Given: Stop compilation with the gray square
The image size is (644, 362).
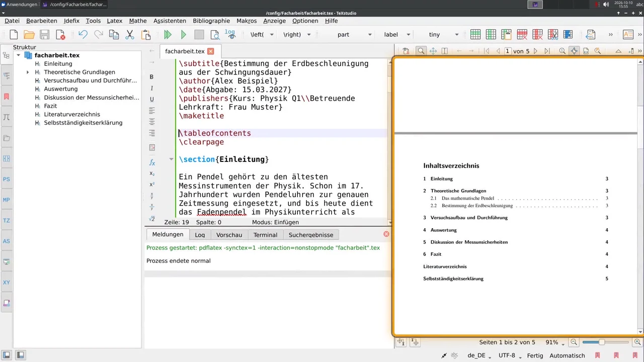Looking at the screenshot, I should 199,35.
